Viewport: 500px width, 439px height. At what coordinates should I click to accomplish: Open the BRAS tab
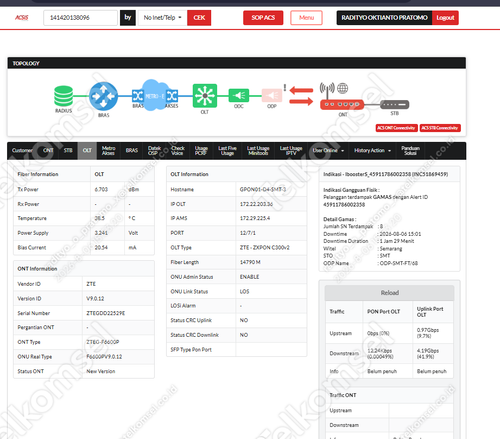pos(132,151)
